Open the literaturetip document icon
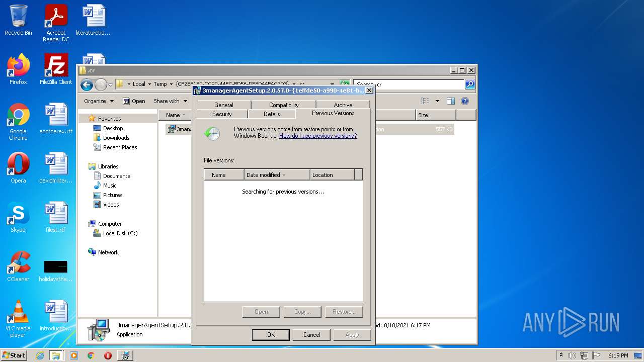This screenshot has width=644, height=362. tap(93, 20)
